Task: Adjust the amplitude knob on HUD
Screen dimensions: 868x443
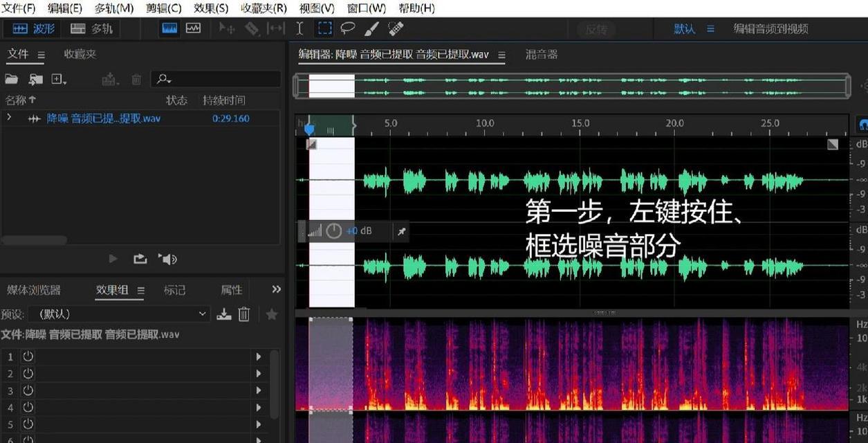Action: (x=334, y=231)
